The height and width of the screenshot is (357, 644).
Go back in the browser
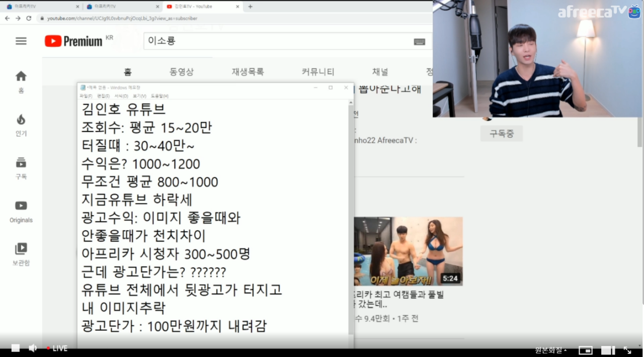tap(7, 18)
